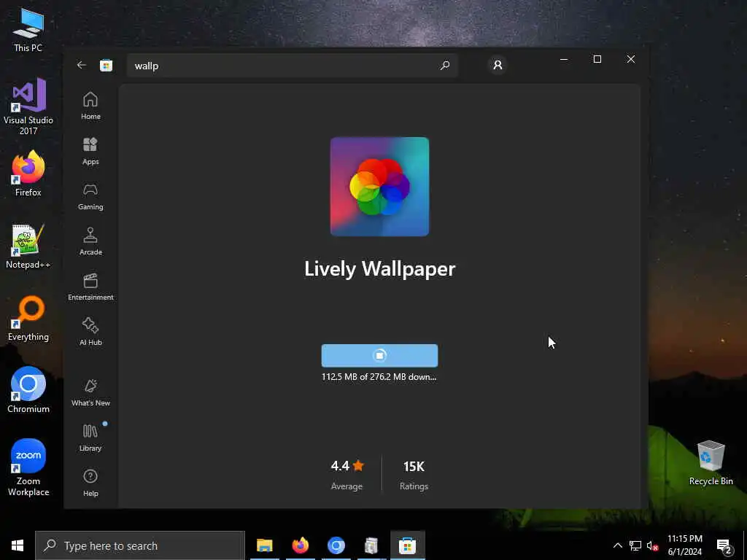Open Microsoft Store taskbar icon
This screenshot has width=747, height=560.
click(x=407, y=545)
